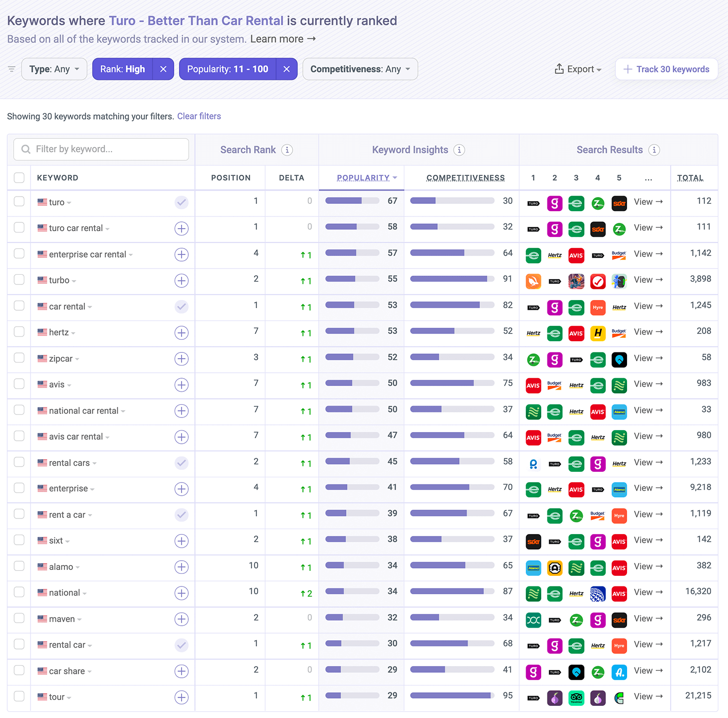Follow the Learn more link
Viewport: 728px width, 718px height.
(x=283, y=39)
